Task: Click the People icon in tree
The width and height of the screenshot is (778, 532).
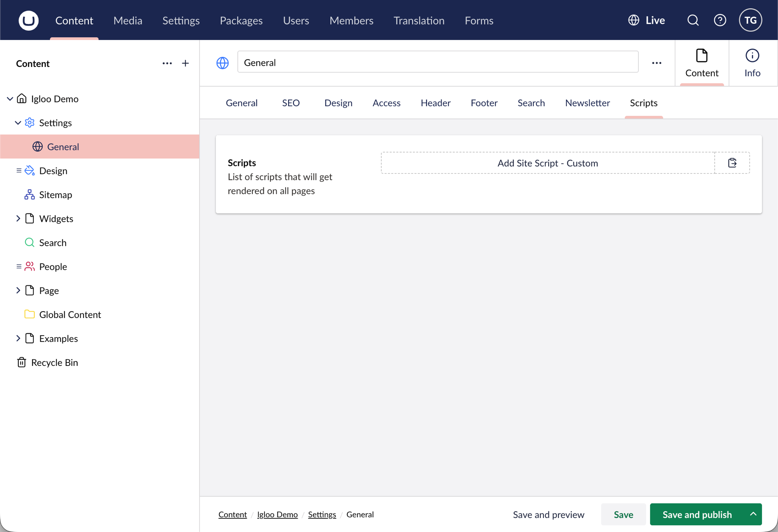Action: pos(30,266)
